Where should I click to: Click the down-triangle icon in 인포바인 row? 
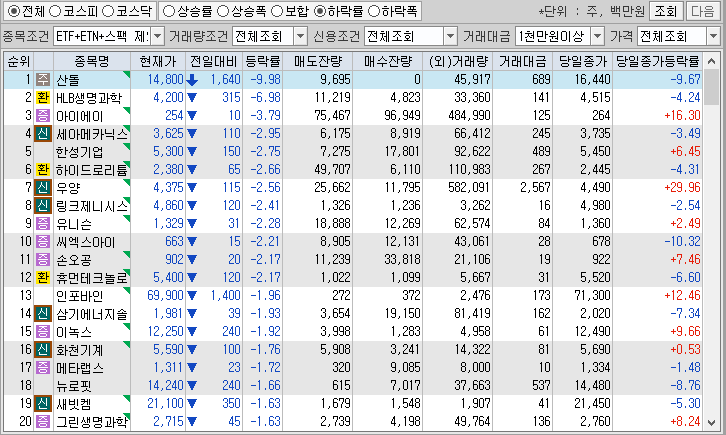pos(192,296)
